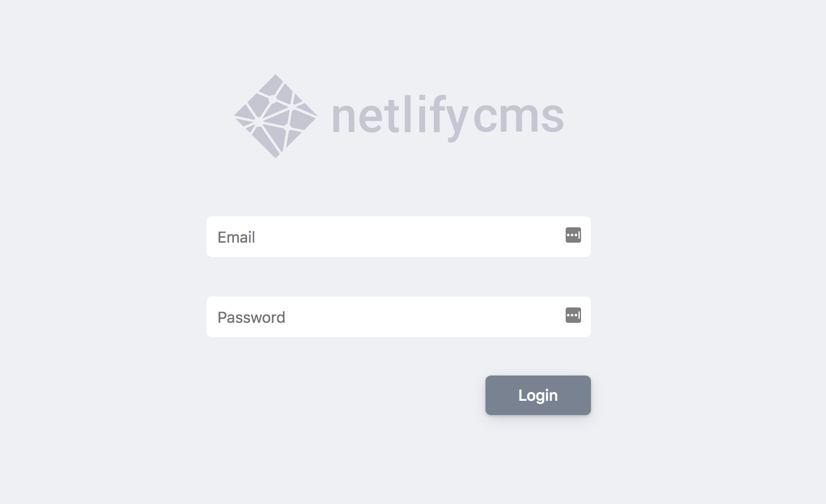The image size is (826, 504).
Task: Focus the Password input field
Action: point(399,317)
